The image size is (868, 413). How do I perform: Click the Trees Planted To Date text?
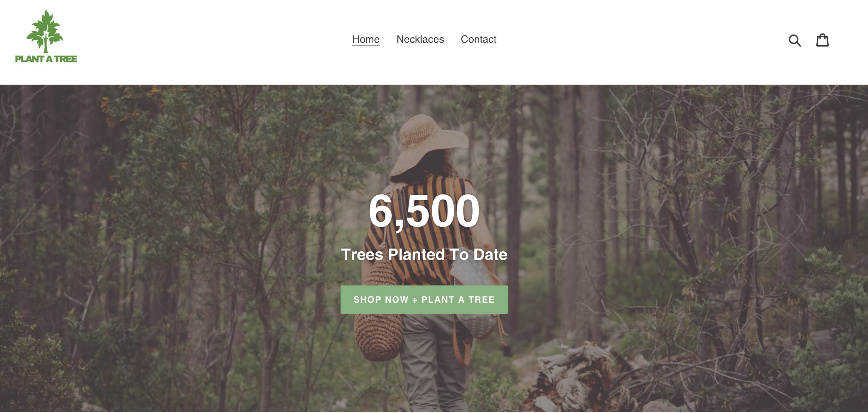pyautogui.click(x=424, y=254)
